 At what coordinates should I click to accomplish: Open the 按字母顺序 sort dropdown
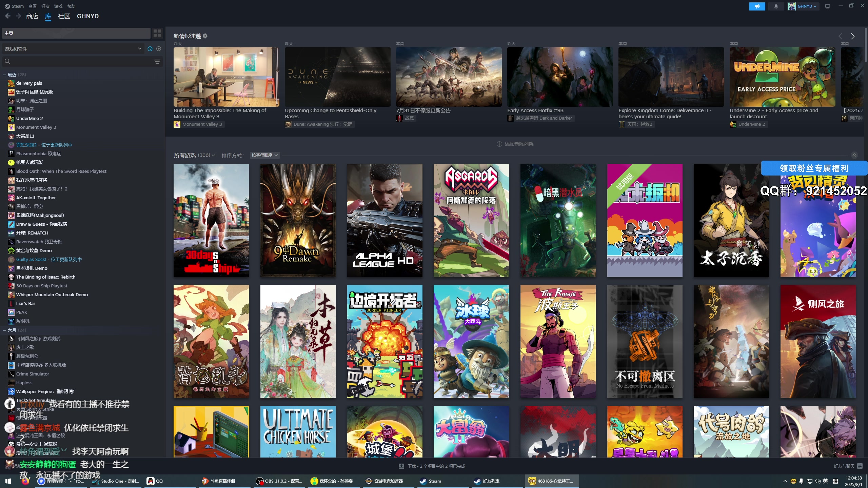tap(265, 155)
